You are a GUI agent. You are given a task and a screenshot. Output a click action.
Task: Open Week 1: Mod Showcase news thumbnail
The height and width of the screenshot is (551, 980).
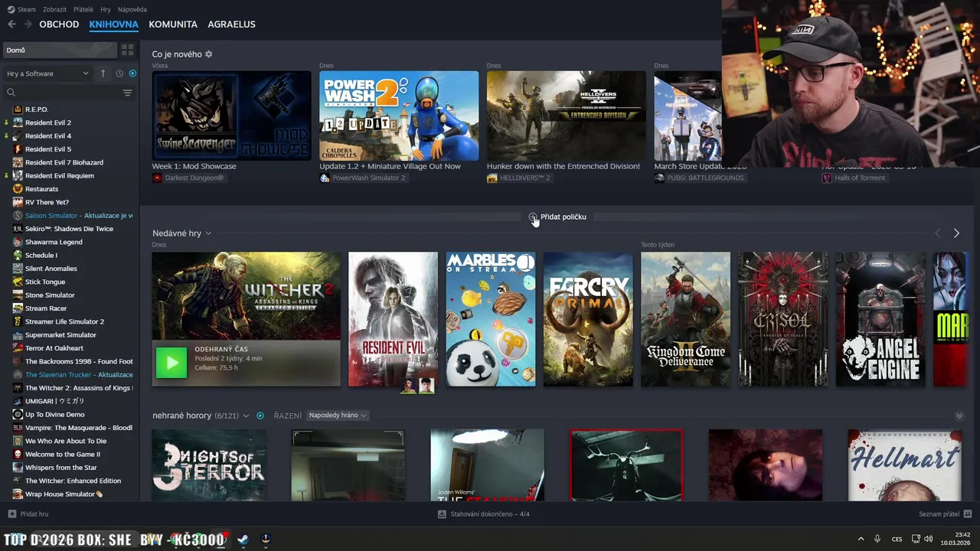(231, 116)
